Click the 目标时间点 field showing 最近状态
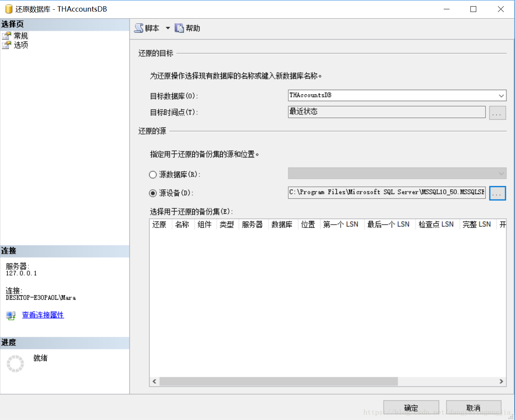The image size is (515, 420). click(x=387, y=112)
